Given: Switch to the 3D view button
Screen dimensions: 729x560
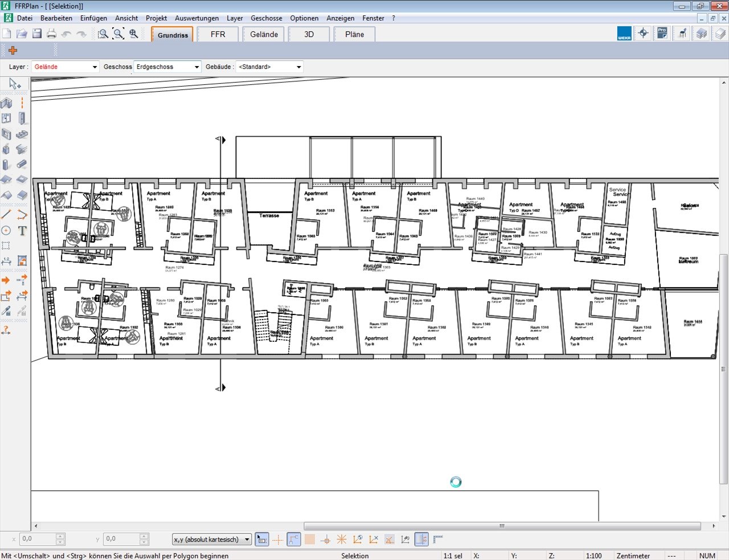Looking at the screenshot, I should coord(309,34).
